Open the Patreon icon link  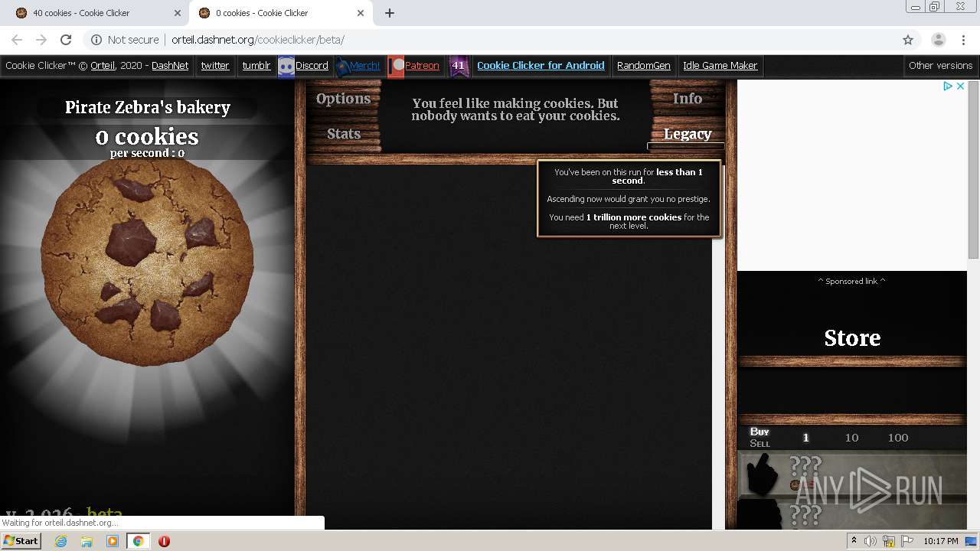(396, 67)
